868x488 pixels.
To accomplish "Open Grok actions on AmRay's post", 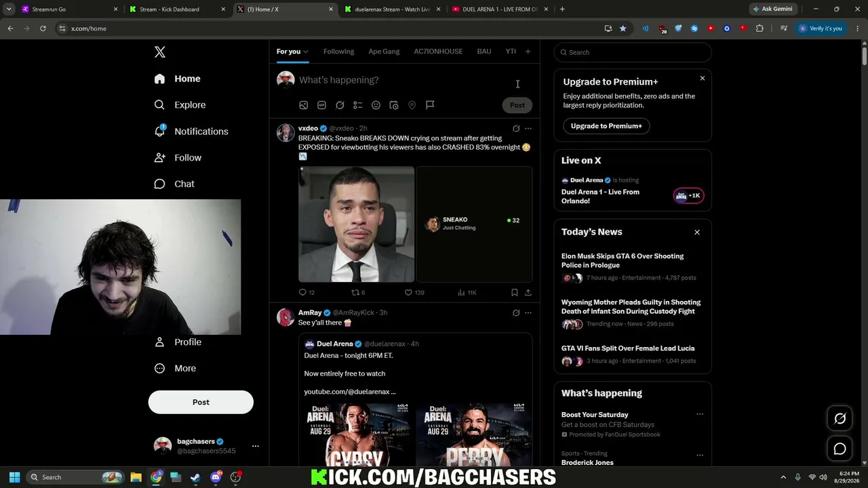I will [x=516, y=312].
